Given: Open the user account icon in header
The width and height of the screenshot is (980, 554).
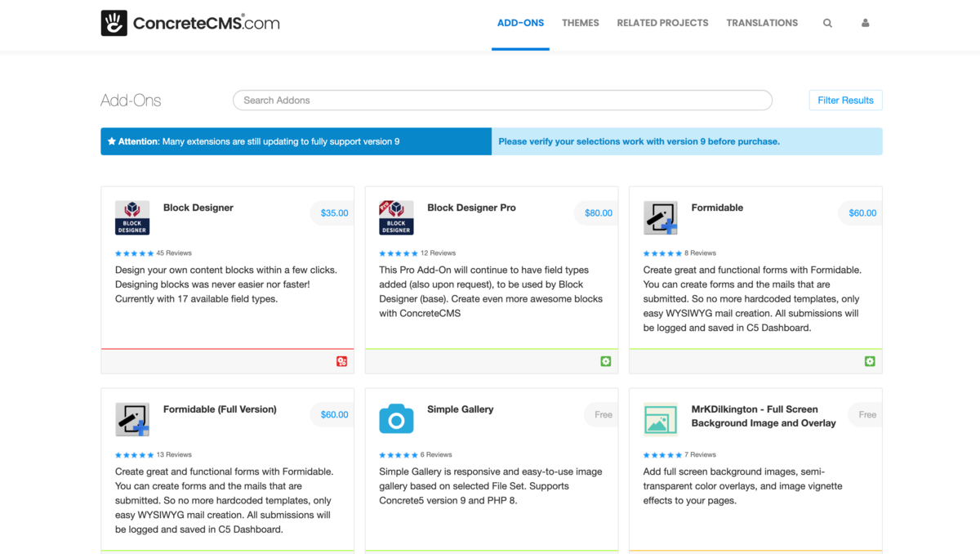Looking at the screenshot, I should [x=865, y=23].
